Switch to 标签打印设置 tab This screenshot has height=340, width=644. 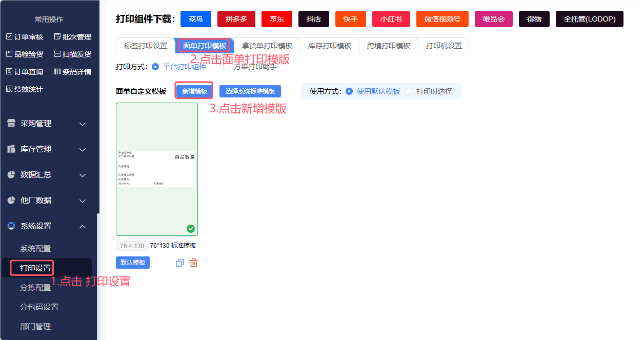click(x=146, y=46)
